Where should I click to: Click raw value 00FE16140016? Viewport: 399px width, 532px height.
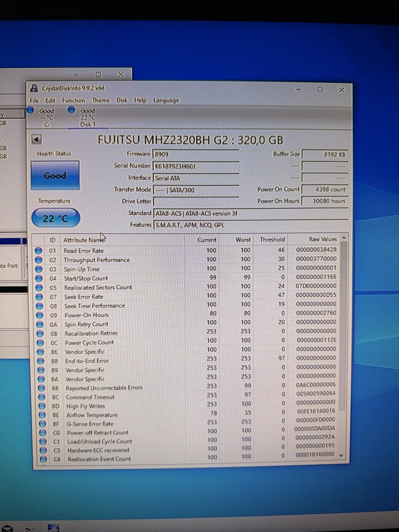pos(315,411)
